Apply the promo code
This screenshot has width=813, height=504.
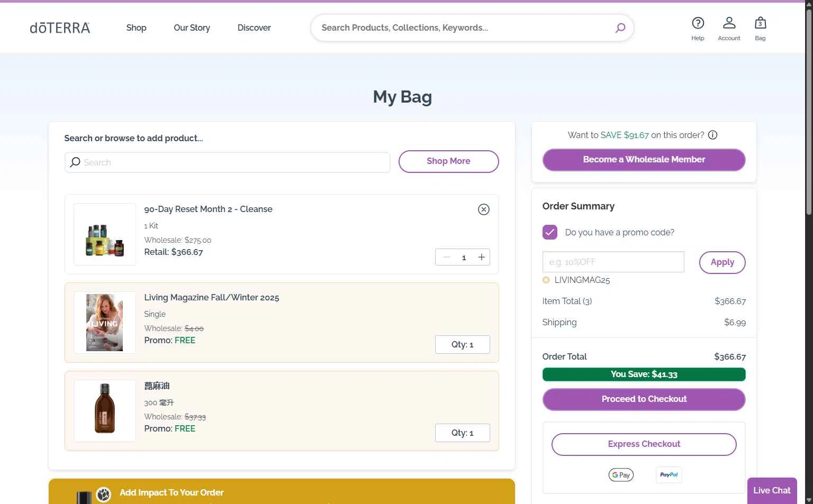(x=722, y=262)
